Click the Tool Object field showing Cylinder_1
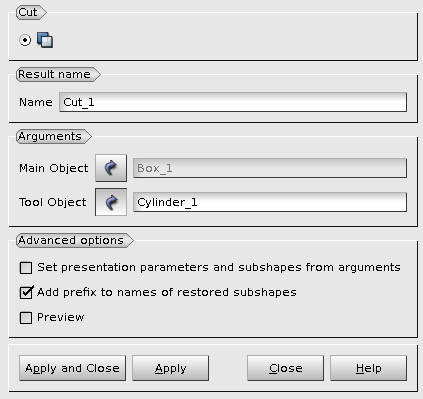423x399 pixels. pos(270,202)
